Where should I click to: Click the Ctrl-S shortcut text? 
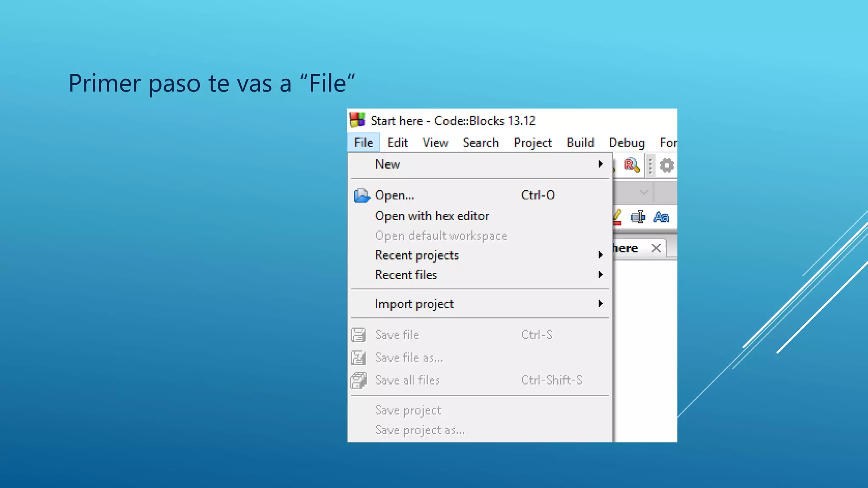[x=537, y=335]
